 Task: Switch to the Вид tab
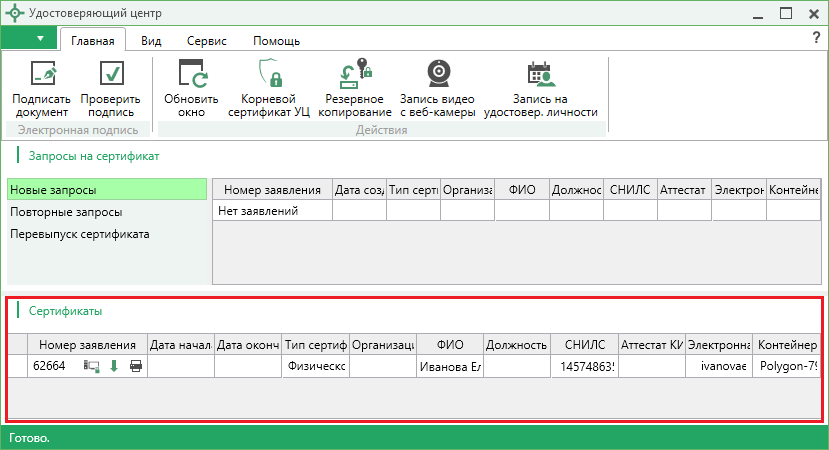click(151, 41)
